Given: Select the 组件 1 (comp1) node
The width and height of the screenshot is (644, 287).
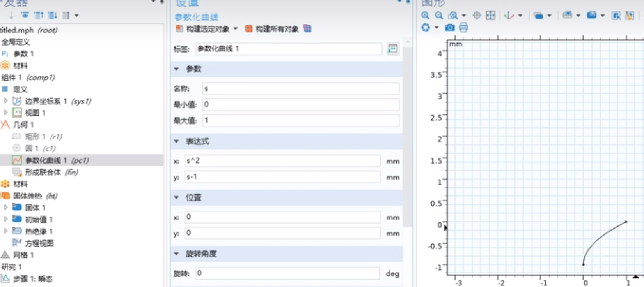Looking at the screenshot, I should [28, 77].
